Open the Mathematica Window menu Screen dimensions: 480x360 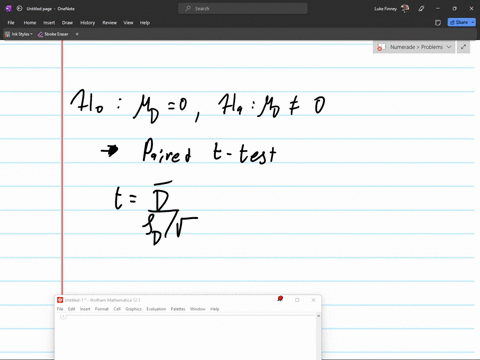[198, 309]
